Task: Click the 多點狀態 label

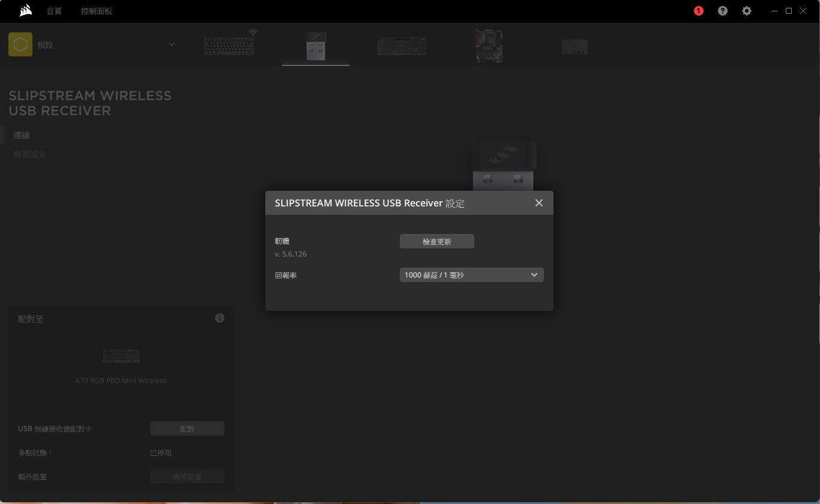Action: coord(35,453)
